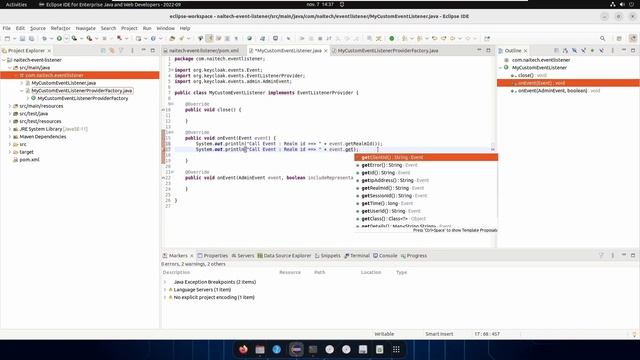640x360 pixels.
Task: Toggle Hide Local Types in the Outline
Action: click(x=601, y=51)
